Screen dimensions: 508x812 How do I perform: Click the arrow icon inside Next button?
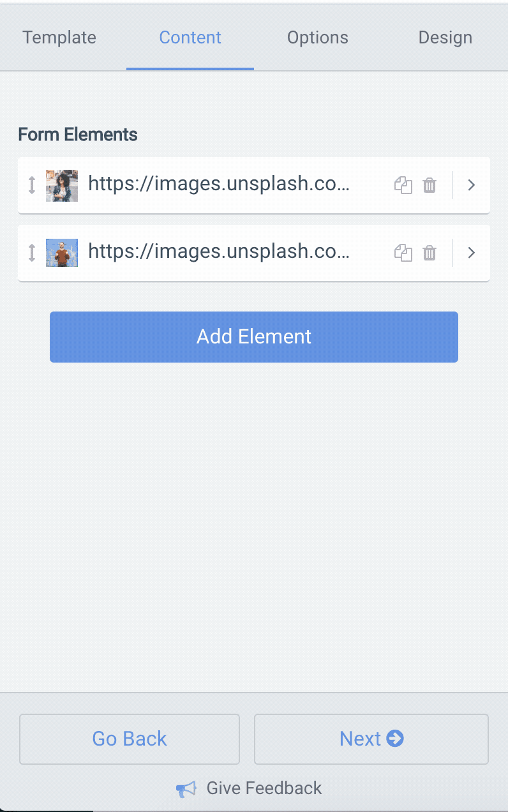(396, 739)
